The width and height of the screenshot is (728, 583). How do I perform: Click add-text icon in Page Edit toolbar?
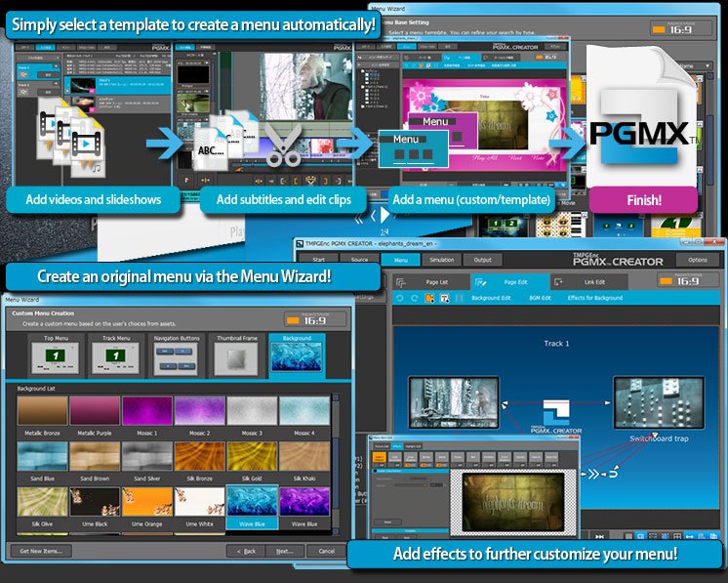coord(444,298)
